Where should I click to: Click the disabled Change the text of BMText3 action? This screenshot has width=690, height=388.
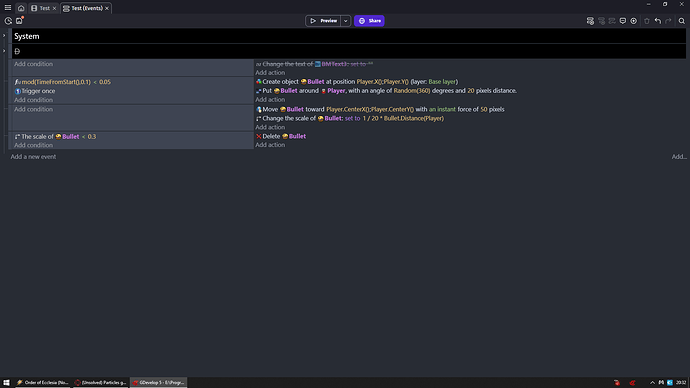[314, 64]
